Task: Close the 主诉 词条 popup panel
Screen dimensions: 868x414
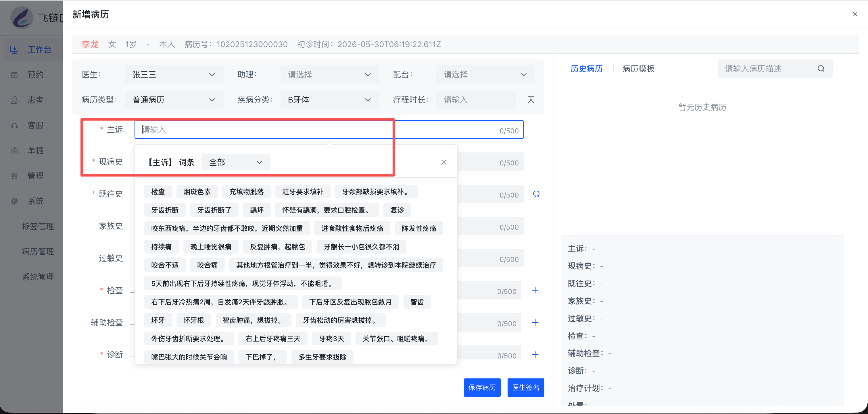Action: click(x=443, y=162)
